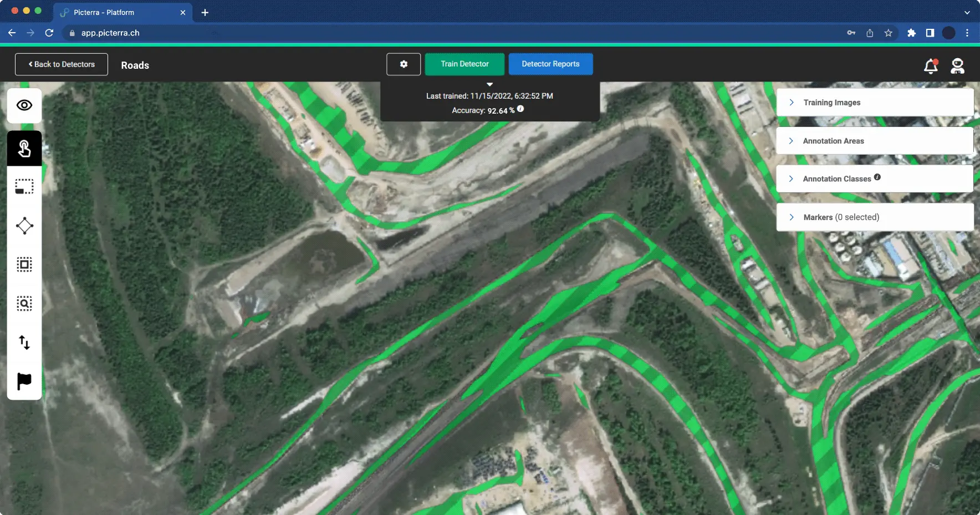Click the share page icon
The width and height of the screenshot is (980, 515).
coord(870,33)
